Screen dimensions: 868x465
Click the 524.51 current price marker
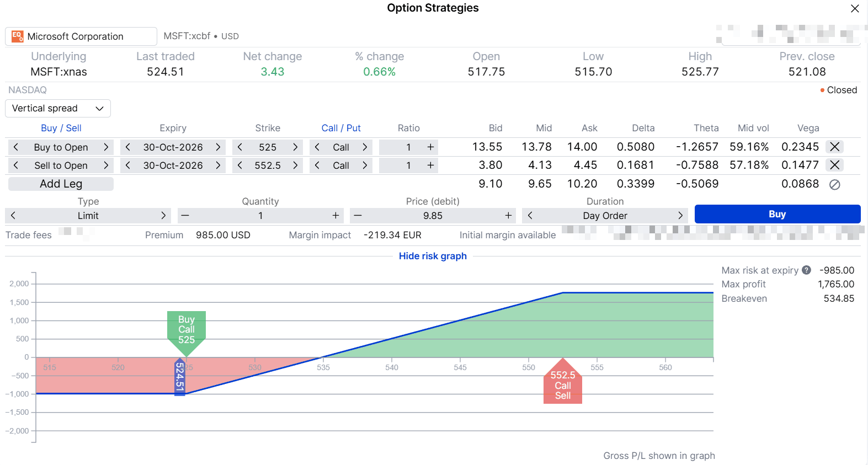tap(180, 378)
